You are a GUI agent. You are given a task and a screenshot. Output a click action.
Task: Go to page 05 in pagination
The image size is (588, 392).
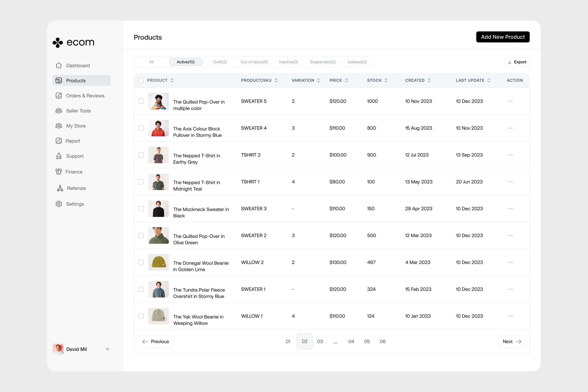point(367,341)
